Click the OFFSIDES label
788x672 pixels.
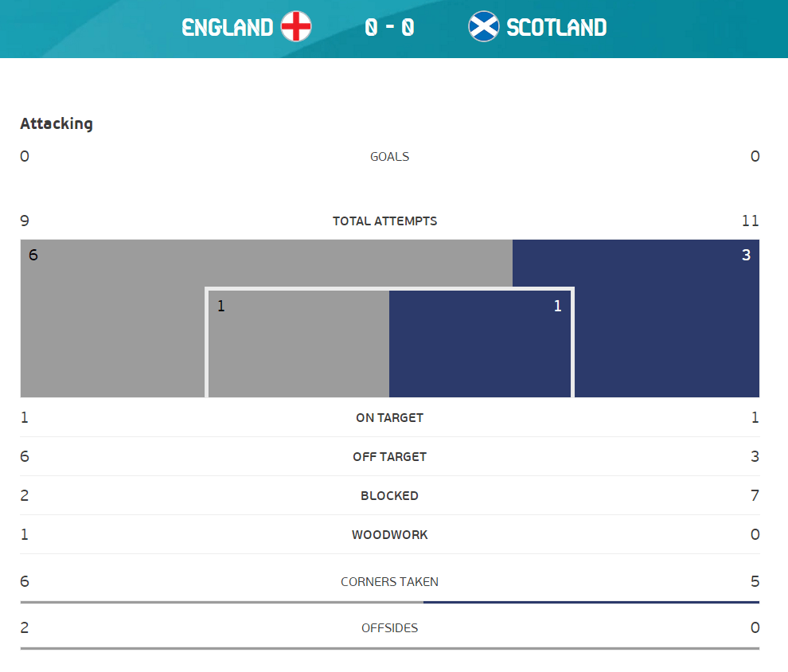[x=389, y=628]
